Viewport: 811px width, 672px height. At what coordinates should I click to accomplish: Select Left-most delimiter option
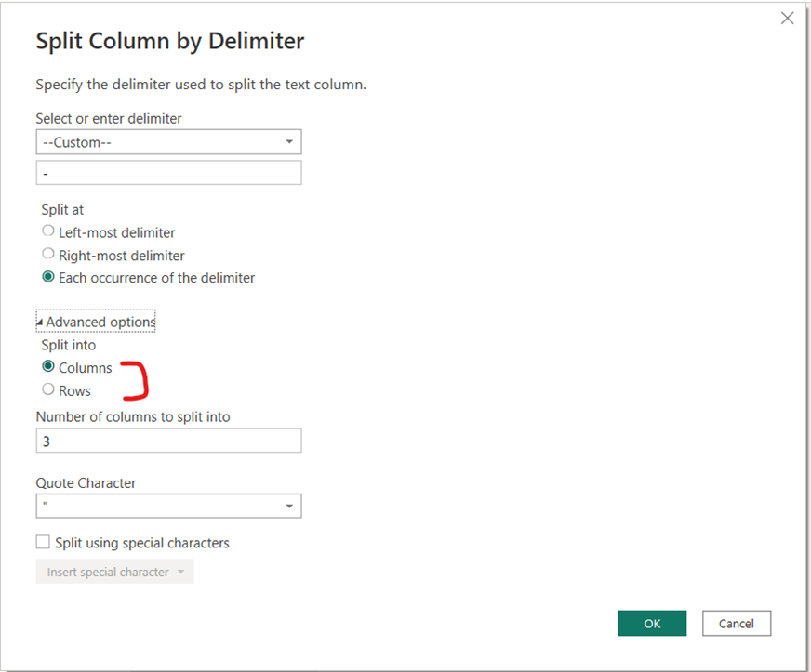pyautogui.click(x=47, y=231)
